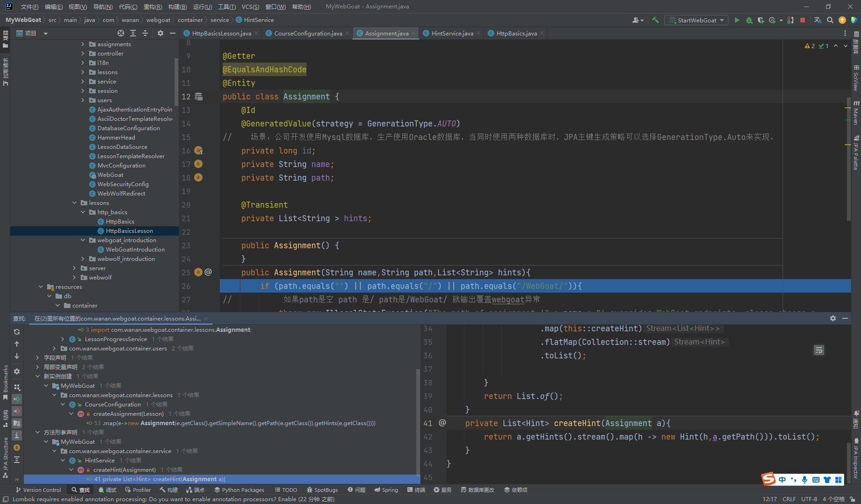861x504 pixels.
Task: Switch to CourseConfiguration.java tab
Action: 308,33
